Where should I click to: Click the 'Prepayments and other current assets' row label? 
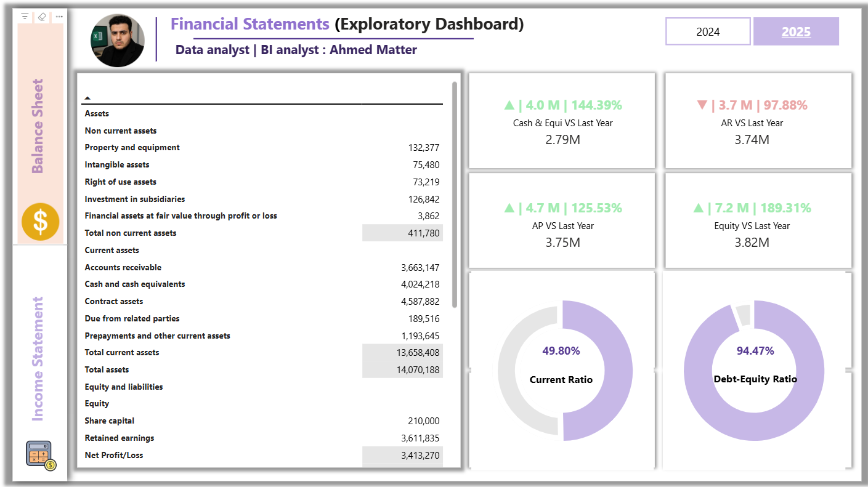tap(158, 336)
